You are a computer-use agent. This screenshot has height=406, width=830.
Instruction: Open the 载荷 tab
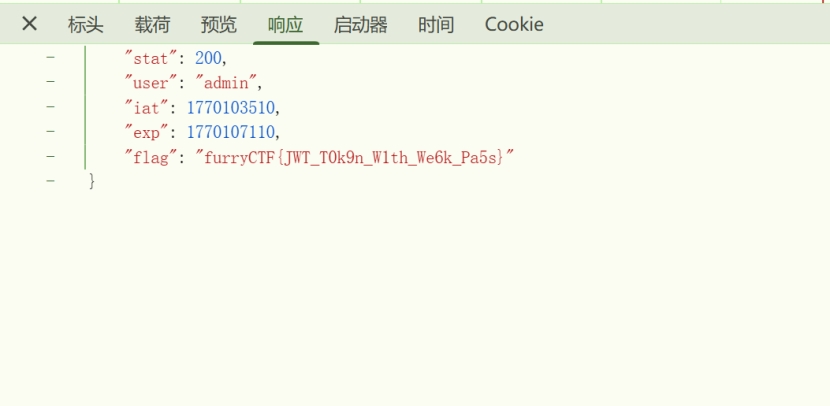153,25
